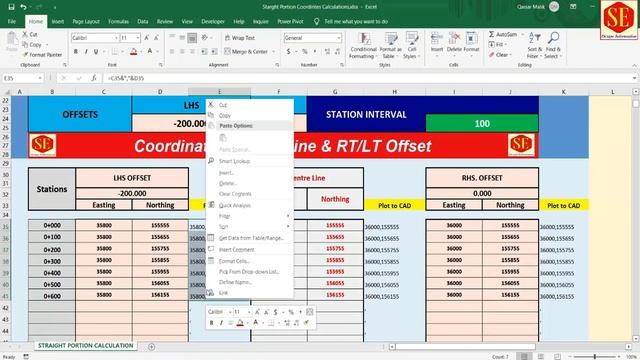Switch to the Insert ribbon tab

58,21
